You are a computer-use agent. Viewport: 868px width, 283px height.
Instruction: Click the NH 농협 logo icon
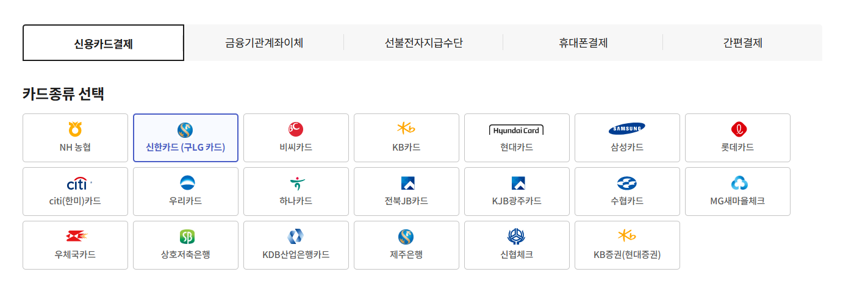click(75, 129)
